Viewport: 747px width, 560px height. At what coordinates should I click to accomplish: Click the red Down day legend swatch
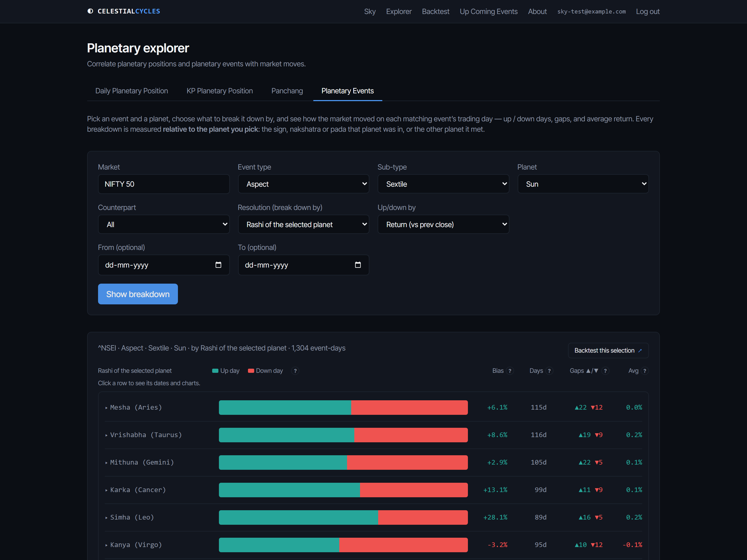pos(251,371)
